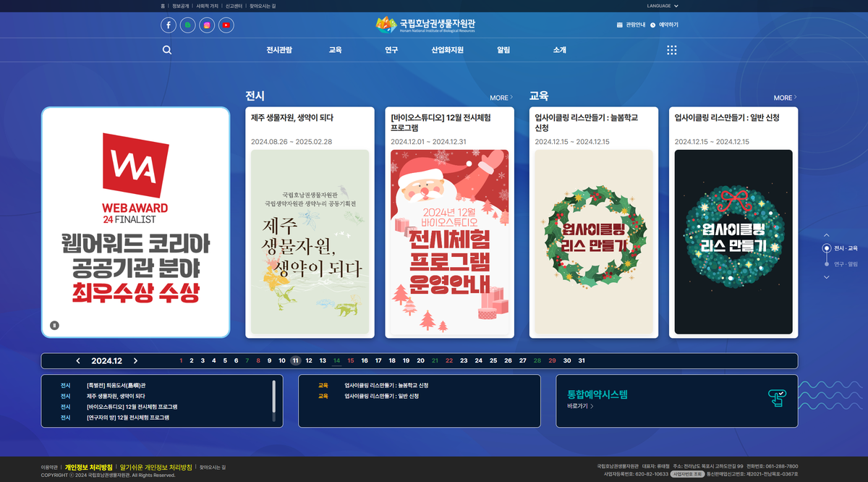Open the 전시관람 menu
The height and width of the screenshot is (482, 868).
(x=279, y=50)
